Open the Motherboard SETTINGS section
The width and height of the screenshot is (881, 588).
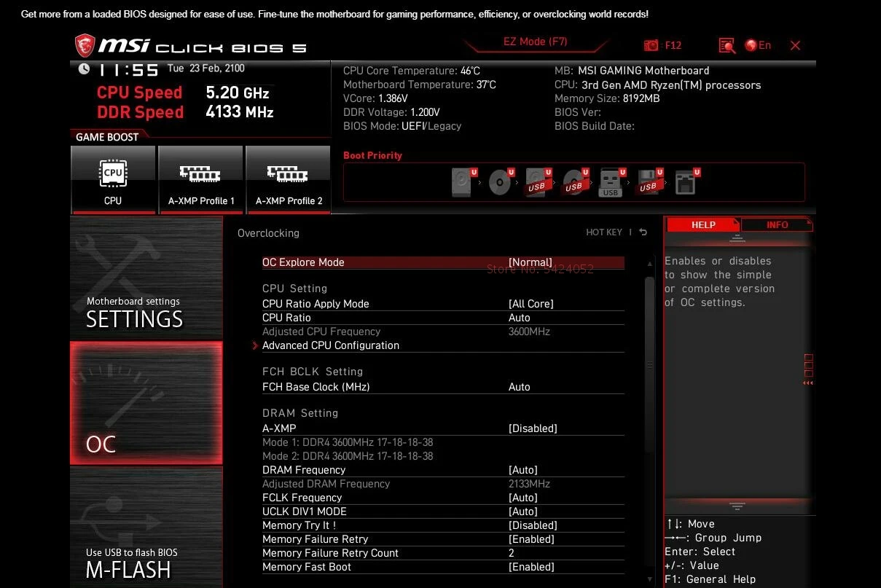click(146, 277)
